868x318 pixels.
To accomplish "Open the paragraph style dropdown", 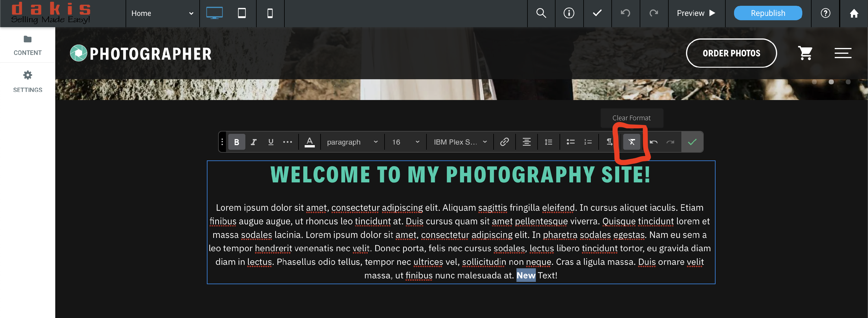I will point(352,142).
